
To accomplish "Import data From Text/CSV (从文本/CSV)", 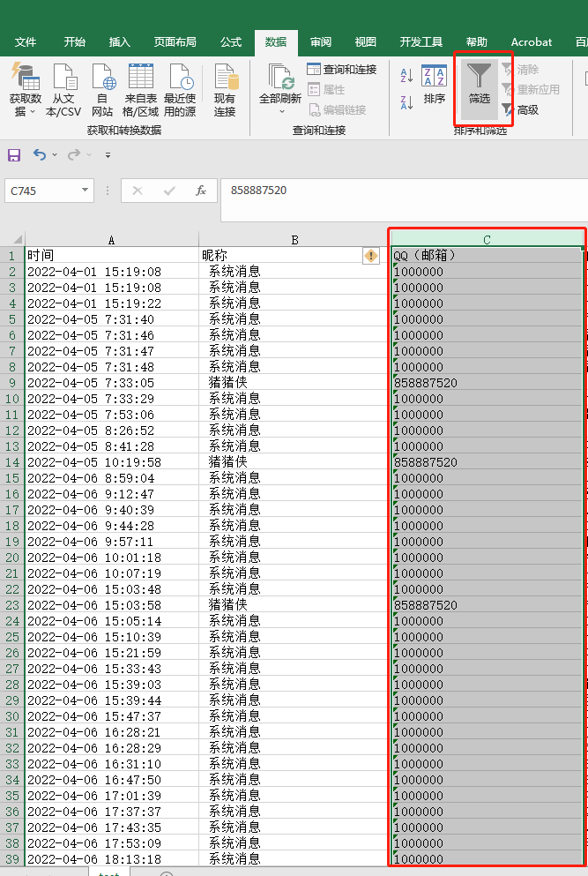I will click(x=63, y=89).
